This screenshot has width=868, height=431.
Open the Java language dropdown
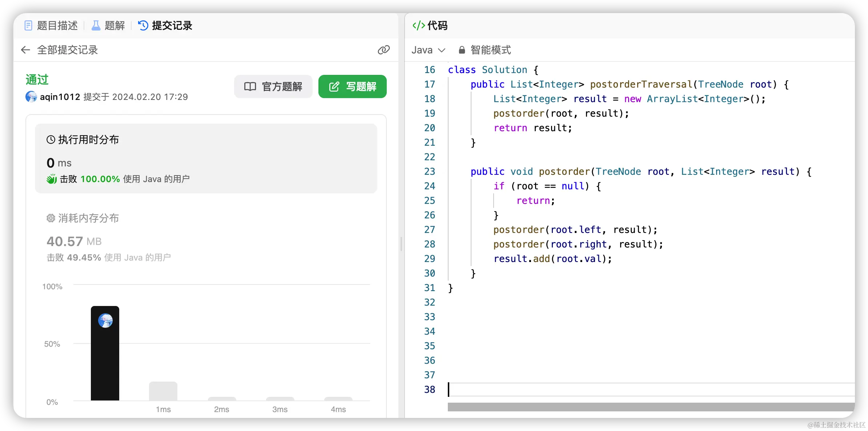click(x=428, y=50)
